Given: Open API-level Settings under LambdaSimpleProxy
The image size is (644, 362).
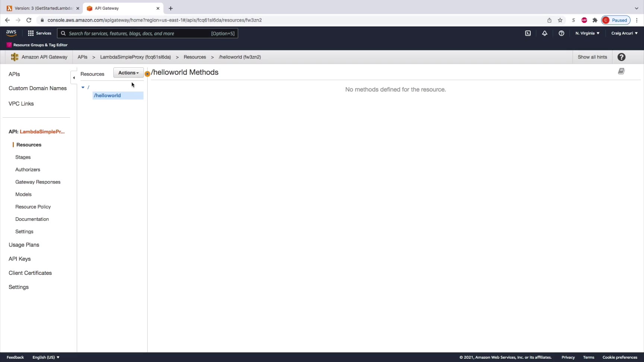Looking at the screenshot, I should coord(24,232).
